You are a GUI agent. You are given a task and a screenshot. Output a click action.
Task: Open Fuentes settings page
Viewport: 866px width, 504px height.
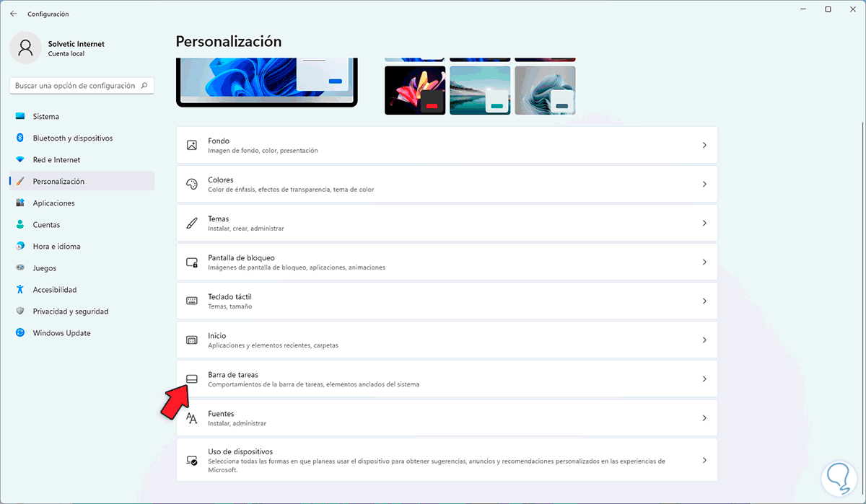[447, 417]
